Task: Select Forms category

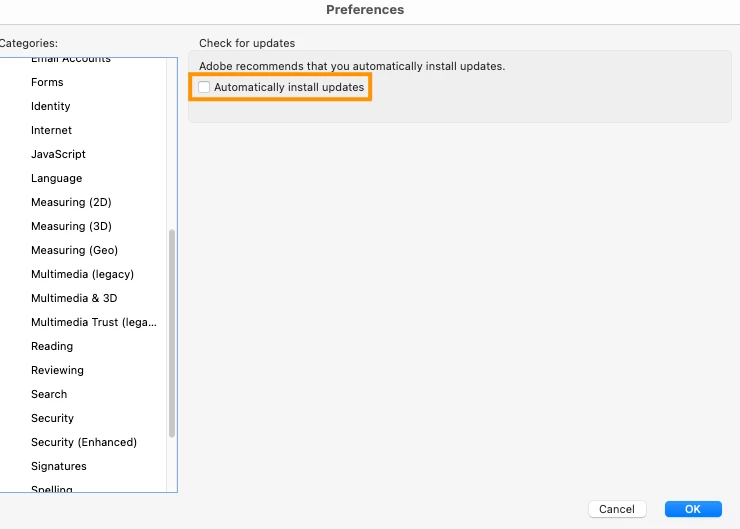Action: click(x=47, y=82)
